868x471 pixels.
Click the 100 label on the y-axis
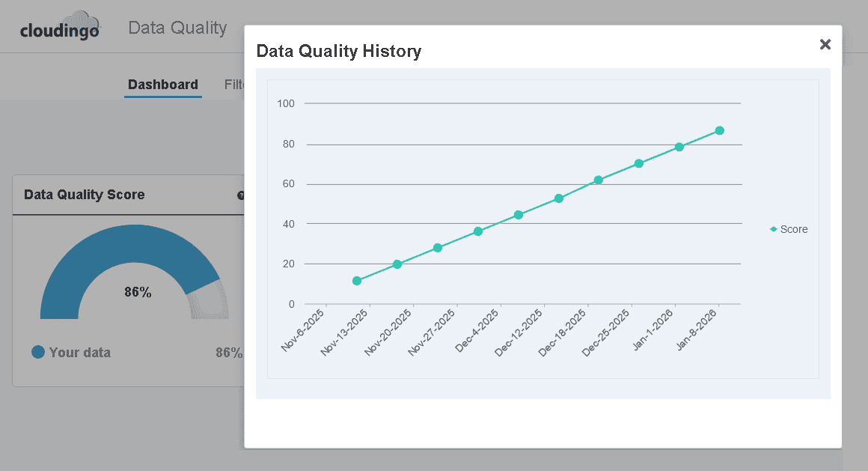point(286,103)
